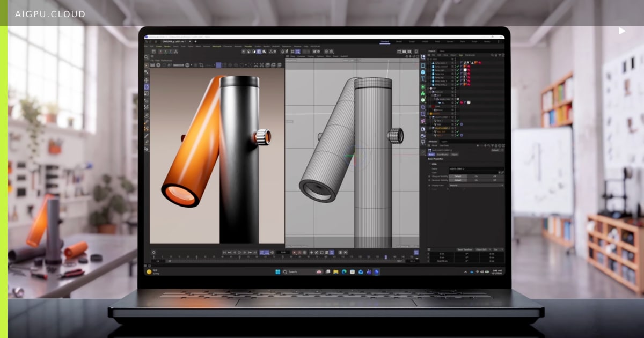Open the Coordinates tab in Attributes
The height and width of the screenshot is (338, 644).
coord(442,154)
